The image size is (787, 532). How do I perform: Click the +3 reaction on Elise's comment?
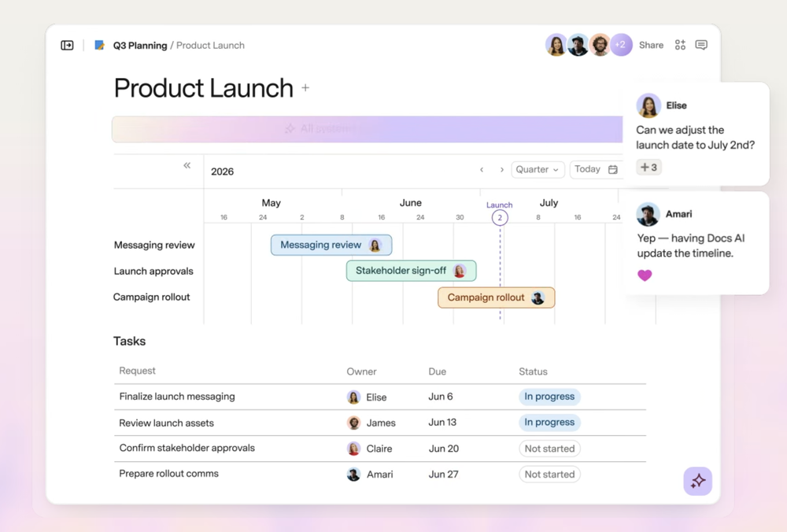coord(649,167)
